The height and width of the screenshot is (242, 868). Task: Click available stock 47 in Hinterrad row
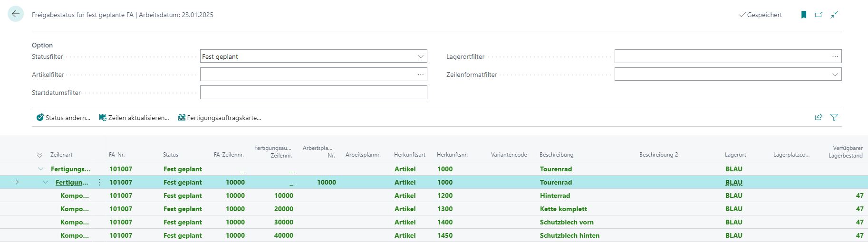(859, 195)
